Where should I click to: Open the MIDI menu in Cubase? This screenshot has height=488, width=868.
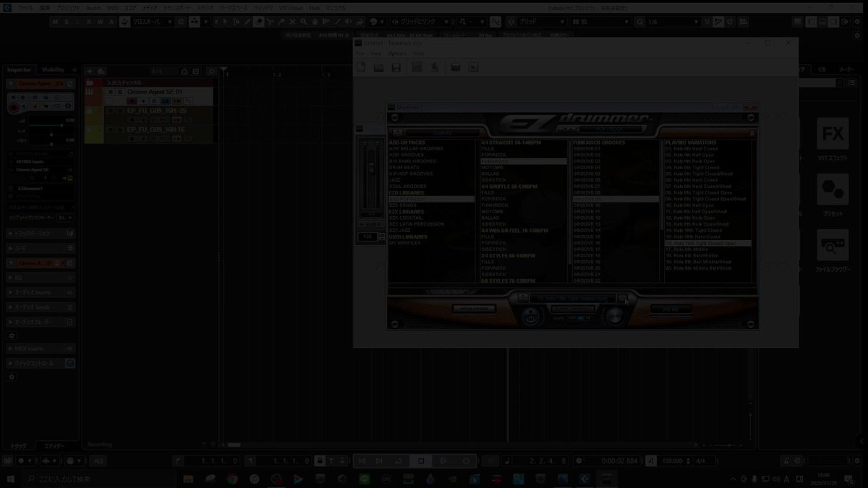click(112, 7)
